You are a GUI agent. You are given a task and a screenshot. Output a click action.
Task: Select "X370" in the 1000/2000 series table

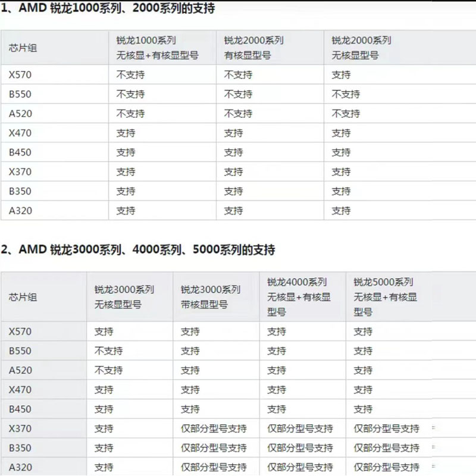click(20, 172)
